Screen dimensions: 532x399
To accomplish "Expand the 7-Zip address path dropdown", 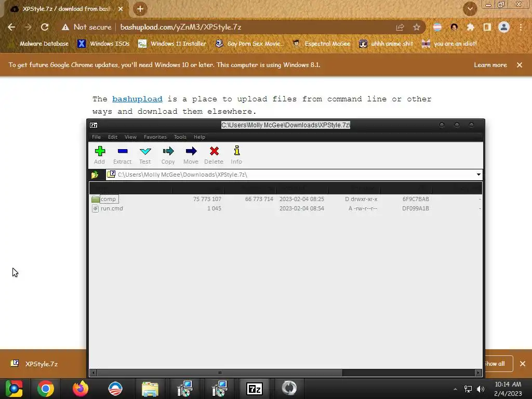I will tap(478, 175).
